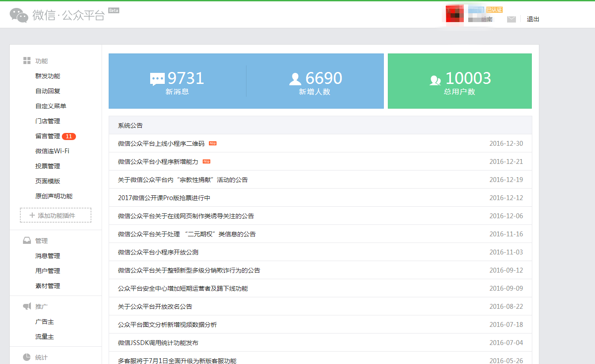Click the NEW badge beside 小程序二维码
595x364 pixels.
[212, 144]
